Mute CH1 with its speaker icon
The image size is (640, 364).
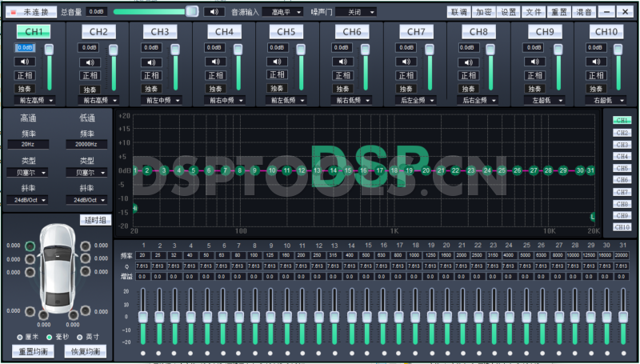coord(26,62)
